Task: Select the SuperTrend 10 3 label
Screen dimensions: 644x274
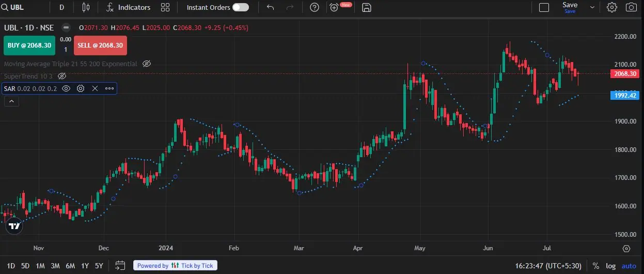Action: pyautogui.click(x=28, y=76)
